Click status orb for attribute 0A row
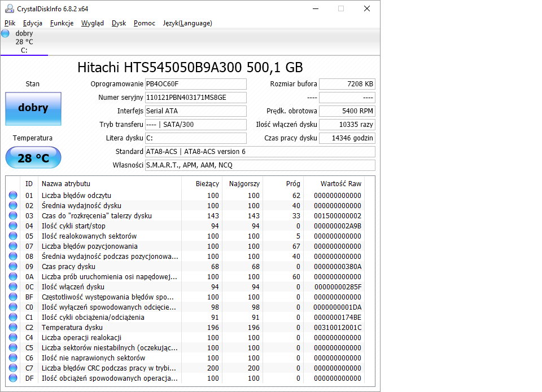The image size is (542, 392). [x=13, y=276]
